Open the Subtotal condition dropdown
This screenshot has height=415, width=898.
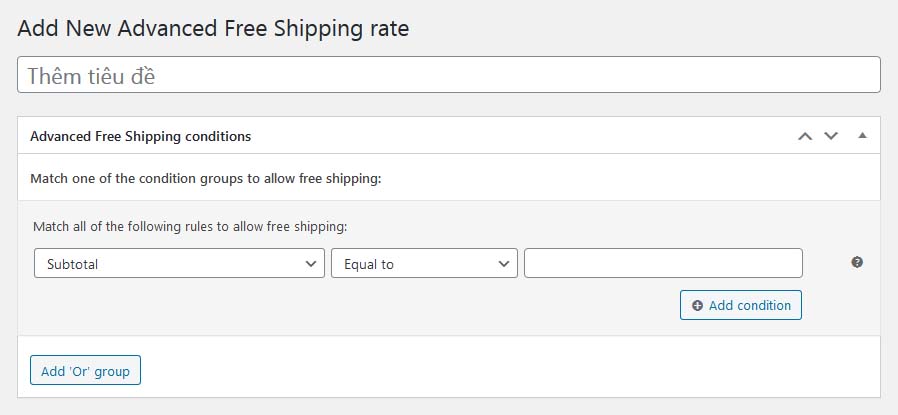[x=179, y=263]
